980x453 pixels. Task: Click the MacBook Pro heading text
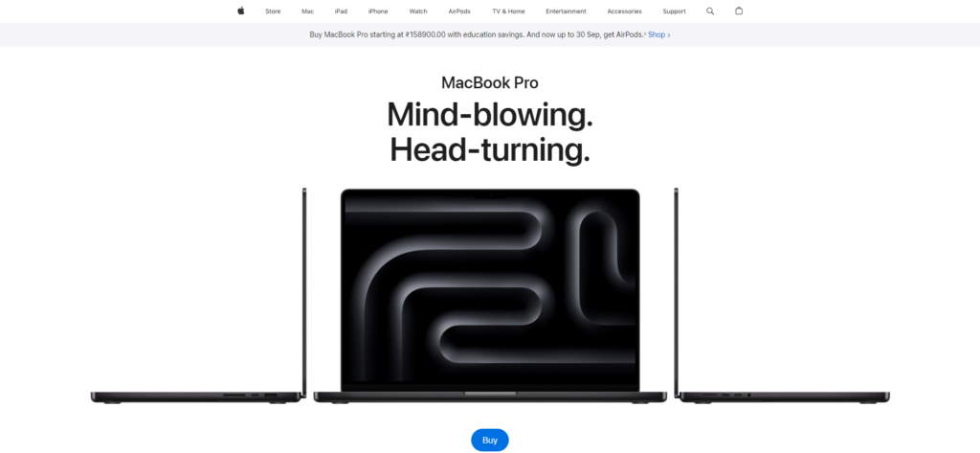click(489, 82)
